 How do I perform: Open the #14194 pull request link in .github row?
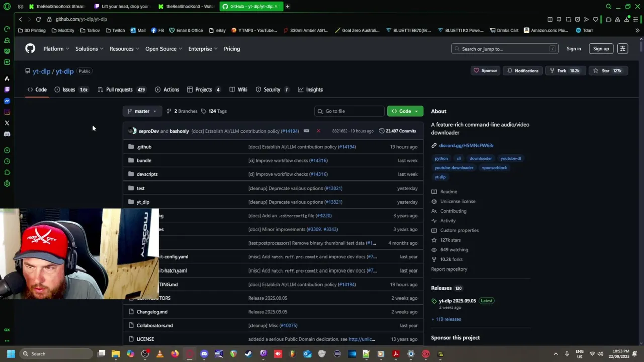coord(347,147)
